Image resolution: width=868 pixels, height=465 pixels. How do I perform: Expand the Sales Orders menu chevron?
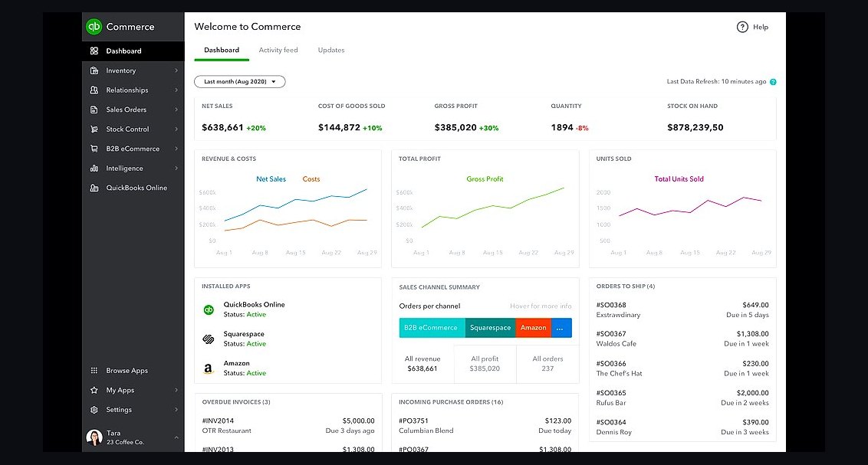click(176, 110)
